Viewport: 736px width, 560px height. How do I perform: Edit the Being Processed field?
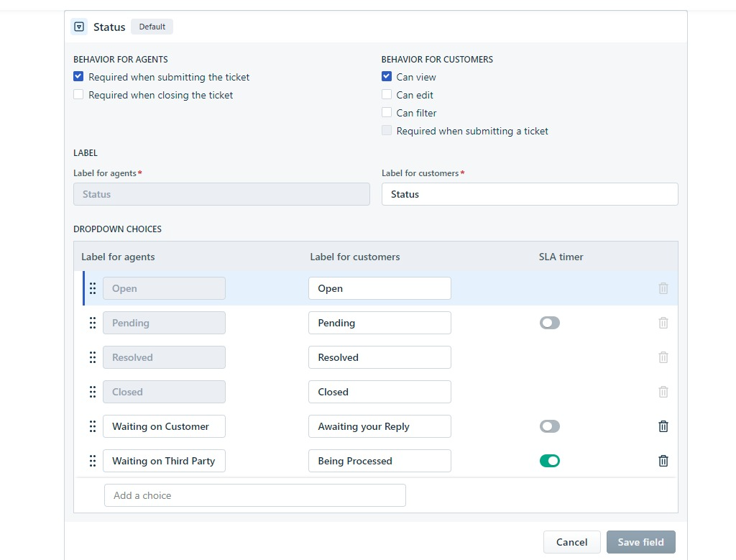(379, 461)
